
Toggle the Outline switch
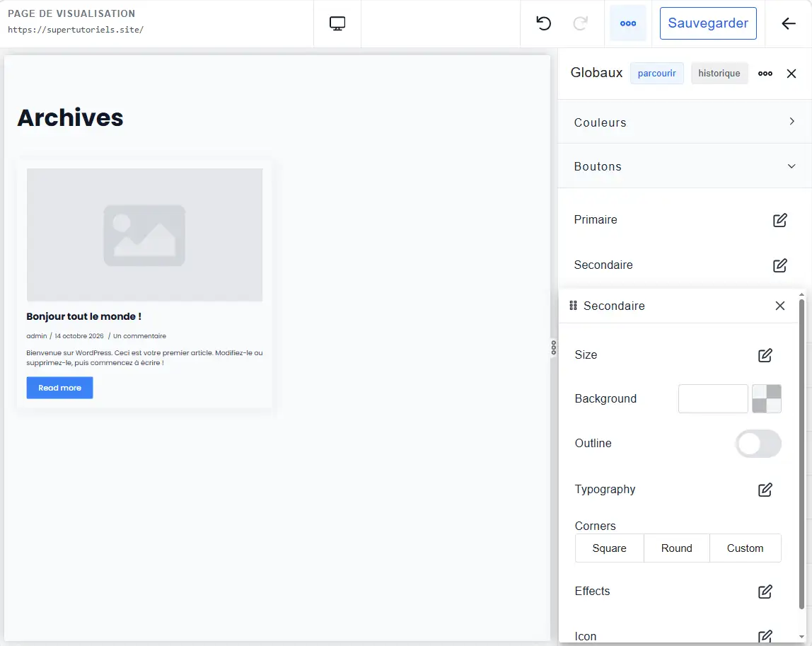tap(758, 444)
